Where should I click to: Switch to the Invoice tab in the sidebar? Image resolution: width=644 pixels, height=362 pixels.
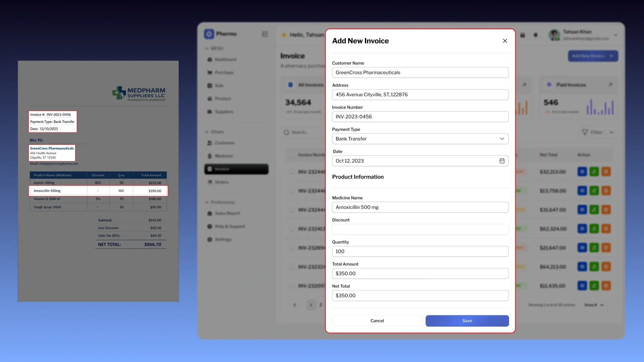pyautogui.click(x=221, y=169)
